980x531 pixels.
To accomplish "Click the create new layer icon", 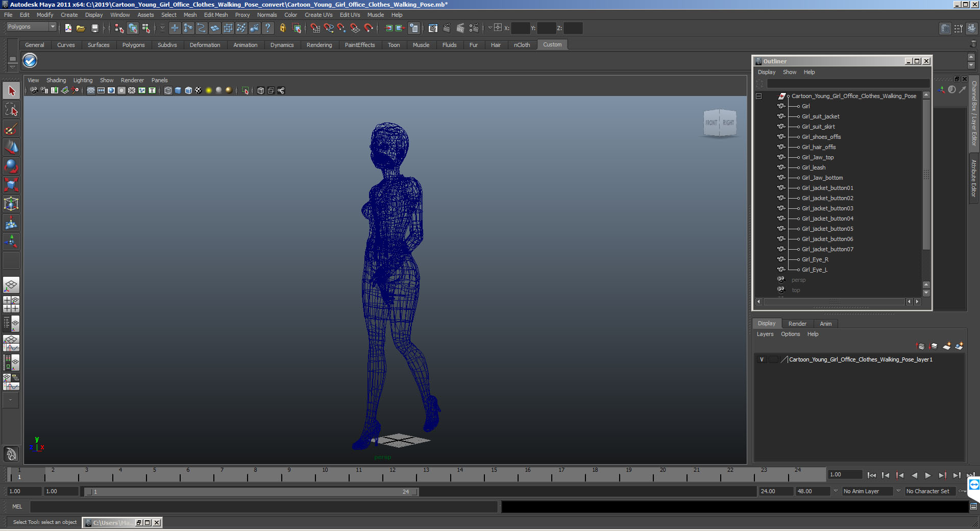I will tap(947, 346).
